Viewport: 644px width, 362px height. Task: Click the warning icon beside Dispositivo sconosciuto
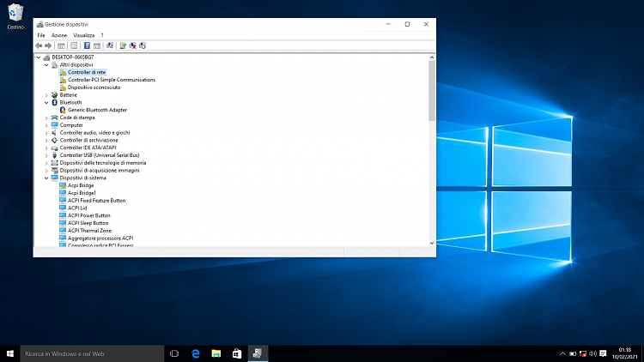[63, 87]
